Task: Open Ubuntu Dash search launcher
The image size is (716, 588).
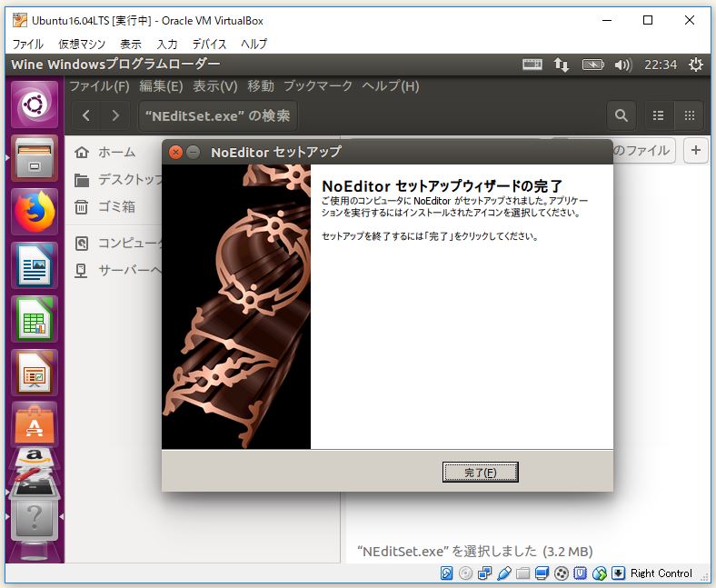Action: pos(35,105)
